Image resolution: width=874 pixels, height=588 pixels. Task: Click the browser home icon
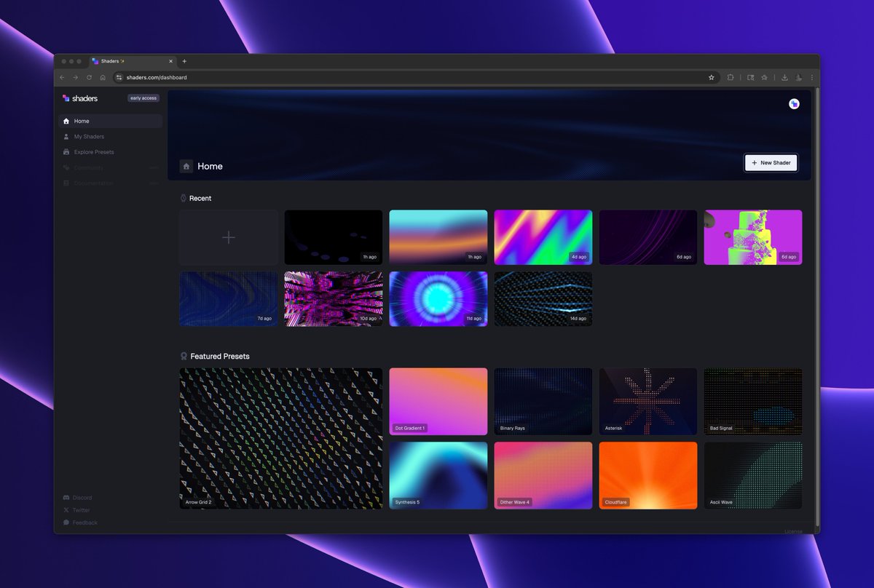pos(103,77)
